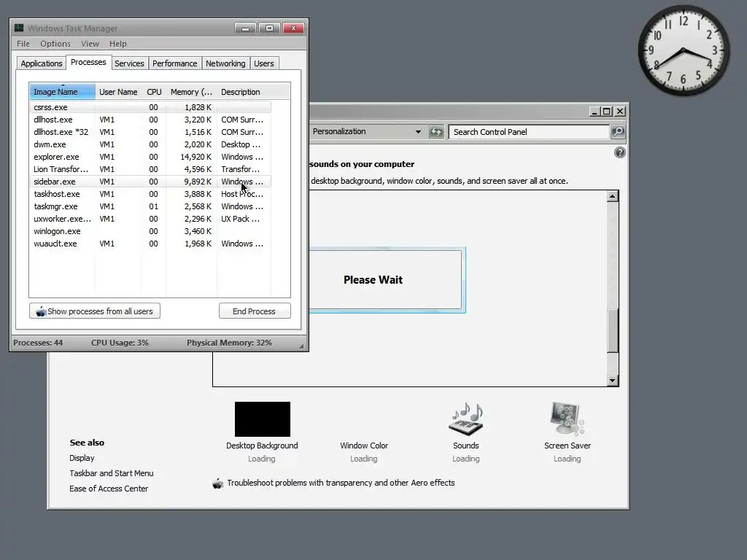Select the taskmgr.exe process row
Viewport: 747px width, 560px height.
pos(150,206)
